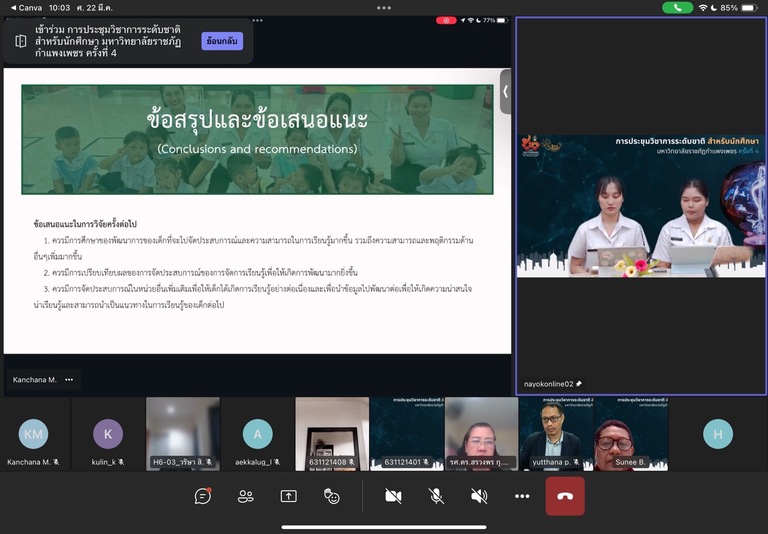Select the nayokonline02 pinned video
This screenshot has height=534, width=768.
coord(641,206)
